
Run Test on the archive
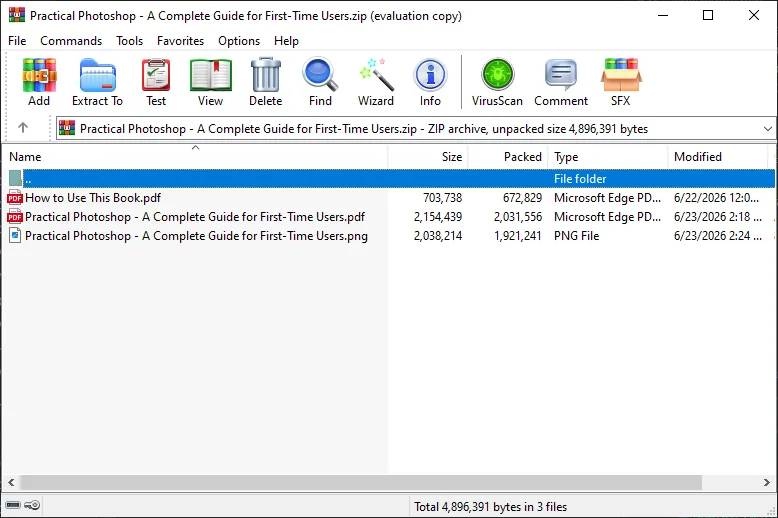point(156,75)
